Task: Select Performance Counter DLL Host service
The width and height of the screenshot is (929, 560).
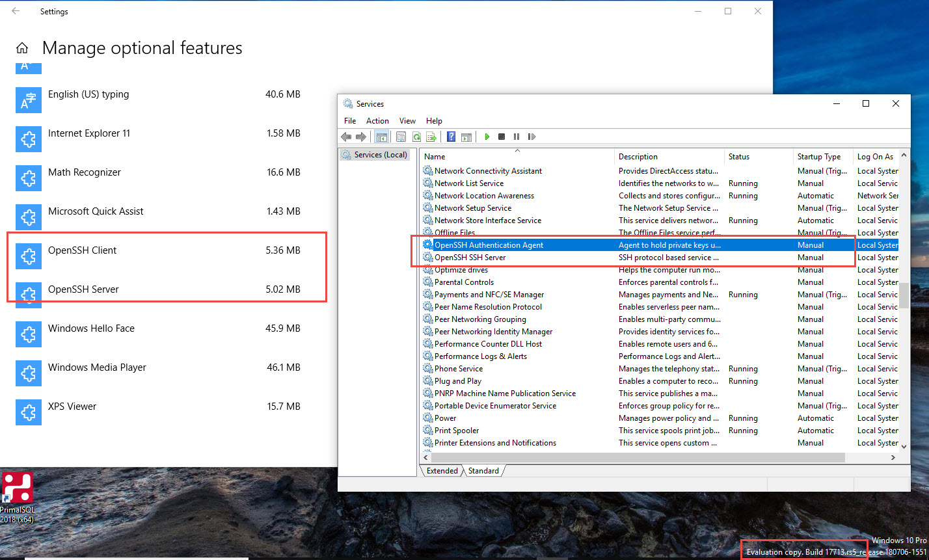Action: (660, 344)
